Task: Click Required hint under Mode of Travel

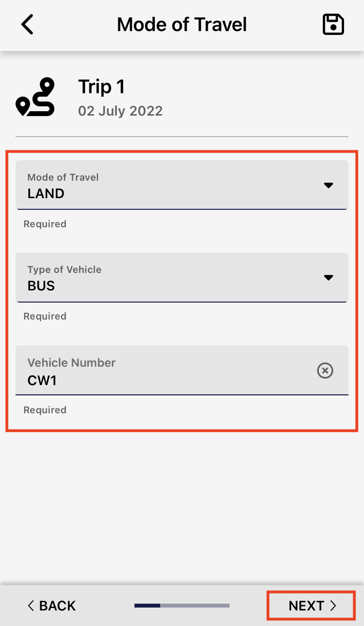Action: (45, 224)
